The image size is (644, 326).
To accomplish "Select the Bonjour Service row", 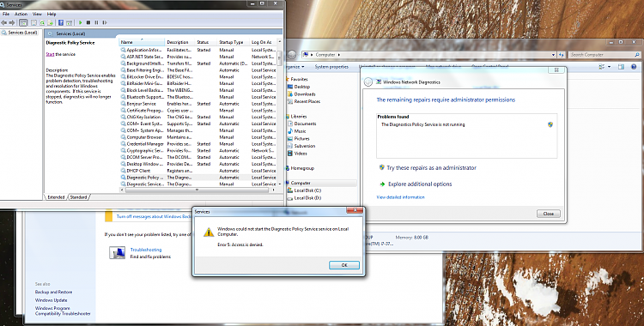I will 198,104.
